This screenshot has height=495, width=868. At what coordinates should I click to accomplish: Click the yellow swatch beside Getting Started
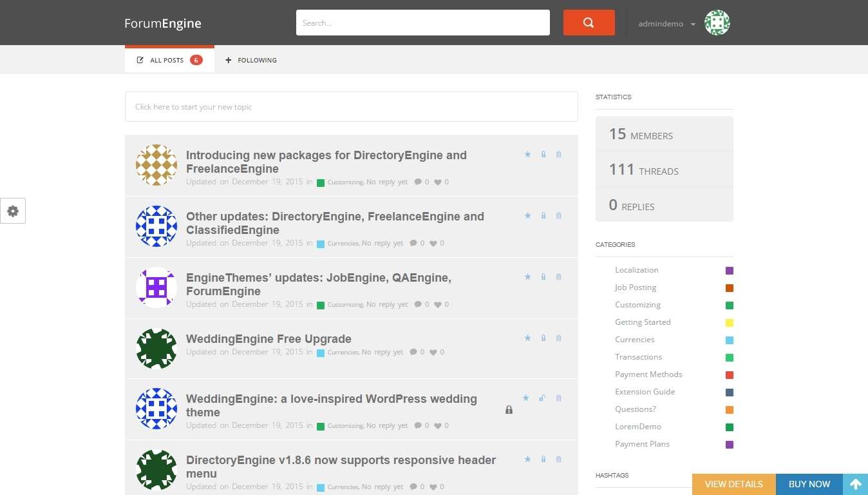(729, 323)
